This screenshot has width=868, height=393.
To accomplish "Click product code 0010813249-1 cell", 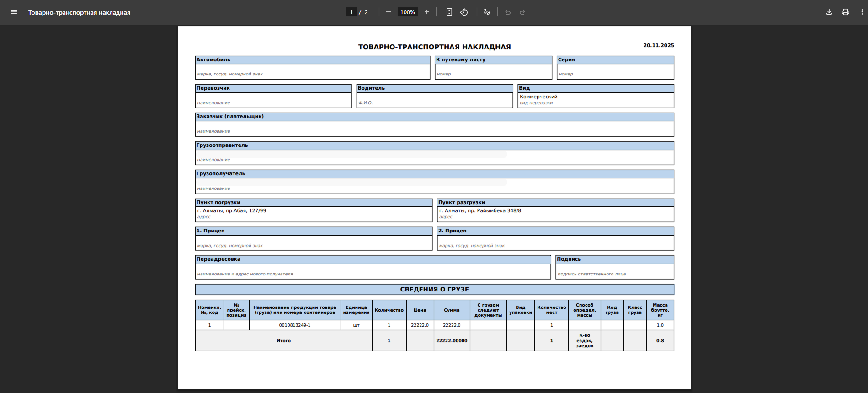I will pyautogui.click(x=295, y=325).
